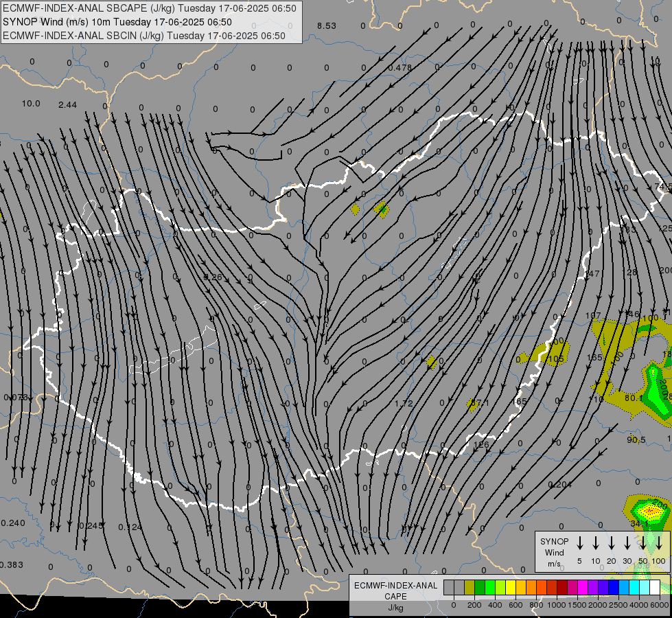Screen dimensions: 672x618
Task: Click the 50 m/s wind arrow symbol
Action: coord(643,542)
